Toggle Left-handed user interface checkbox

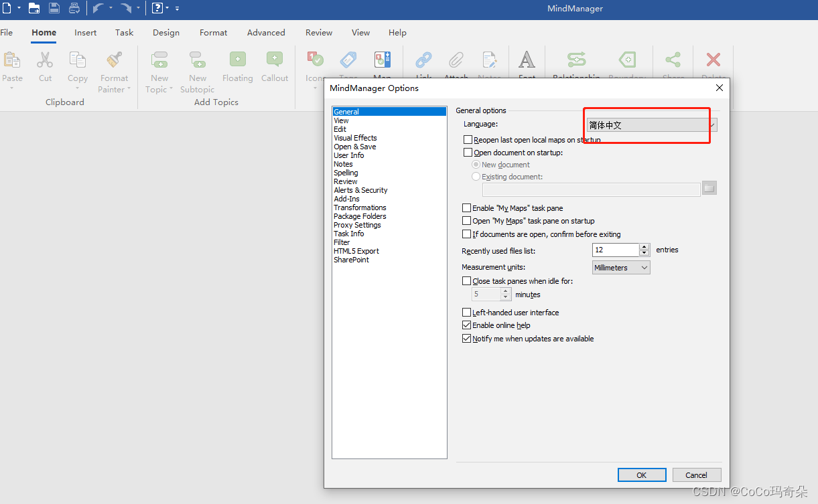tap(467, 313)
